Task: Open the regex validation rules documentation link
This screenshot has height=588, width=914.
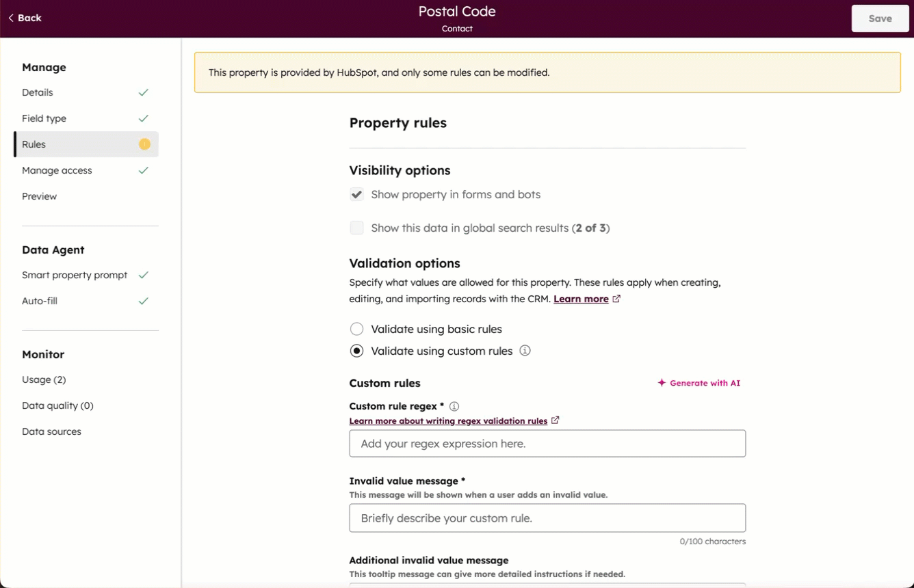Action: coord(448,420)
